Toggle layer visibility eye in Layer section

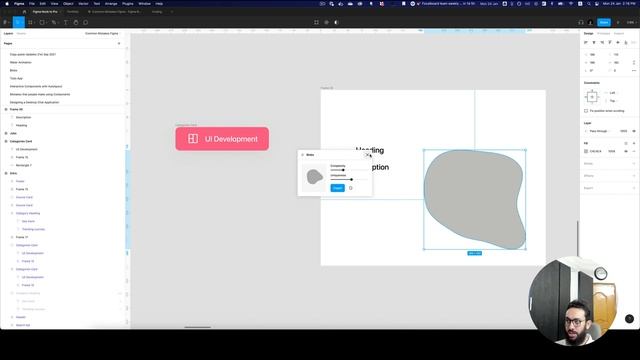634,131
